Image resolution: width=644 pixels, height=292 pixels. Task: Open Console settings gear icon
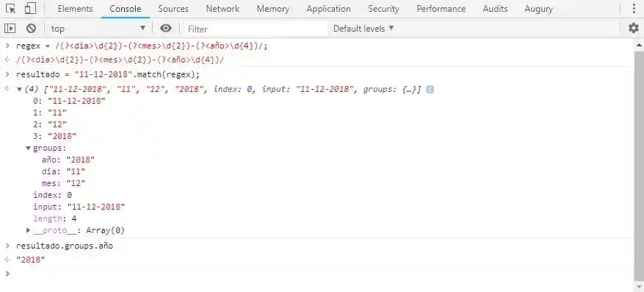[634, 28]
